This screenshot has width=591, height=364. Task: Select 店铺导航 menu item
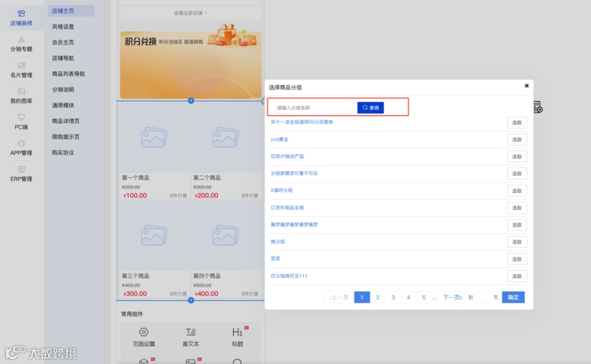[63, 58]
